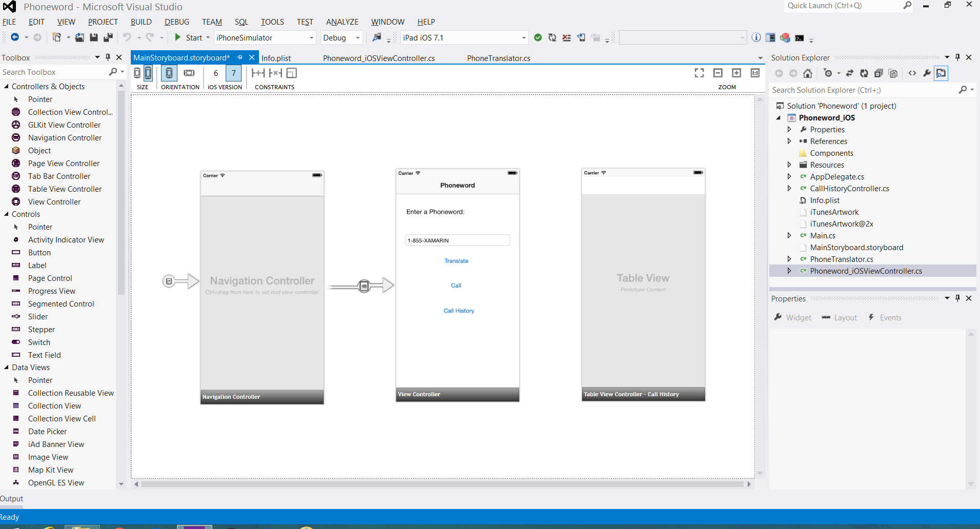
Task: Click the Call History button in storyboard
Action: (x=458, y=311)
